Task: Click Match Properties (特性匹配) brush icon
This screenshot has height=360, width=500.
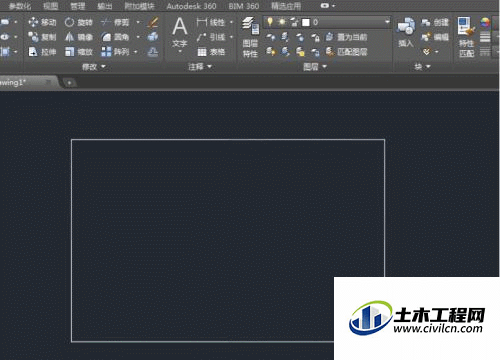Action: pos(466,37)
